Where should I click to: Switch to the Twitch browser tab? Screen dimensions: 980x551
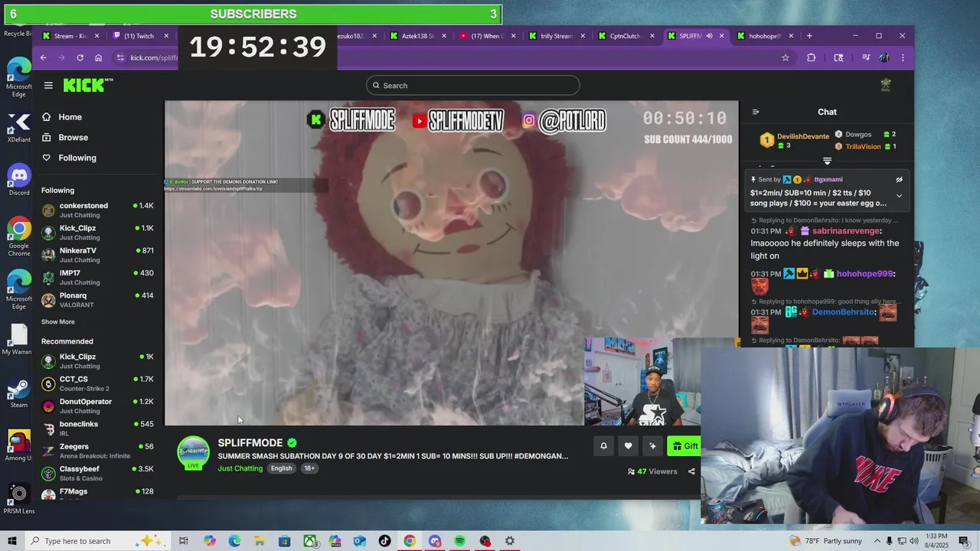(x=139, y=36)
